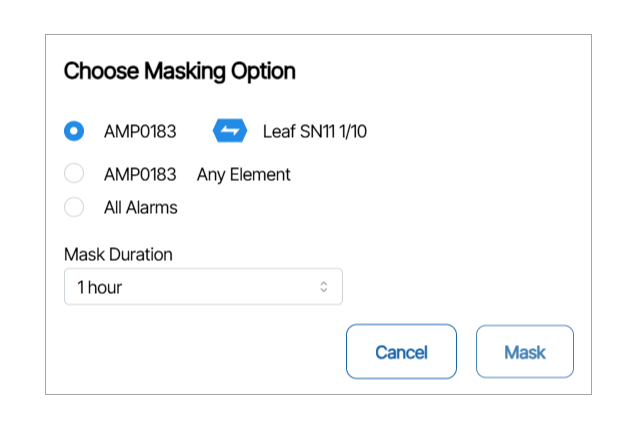Click 'SN11' in the Leaf element name
The height and width of the screenshot is (435, 636).
(319, 131)
